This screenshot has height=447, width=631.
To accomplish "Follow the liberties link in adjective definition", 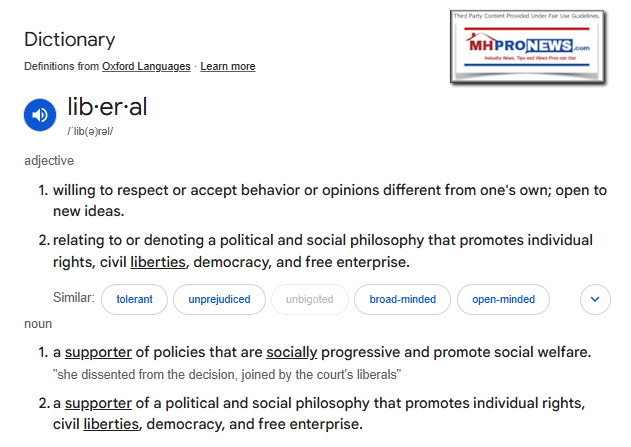I will click(x=158, y=262).
